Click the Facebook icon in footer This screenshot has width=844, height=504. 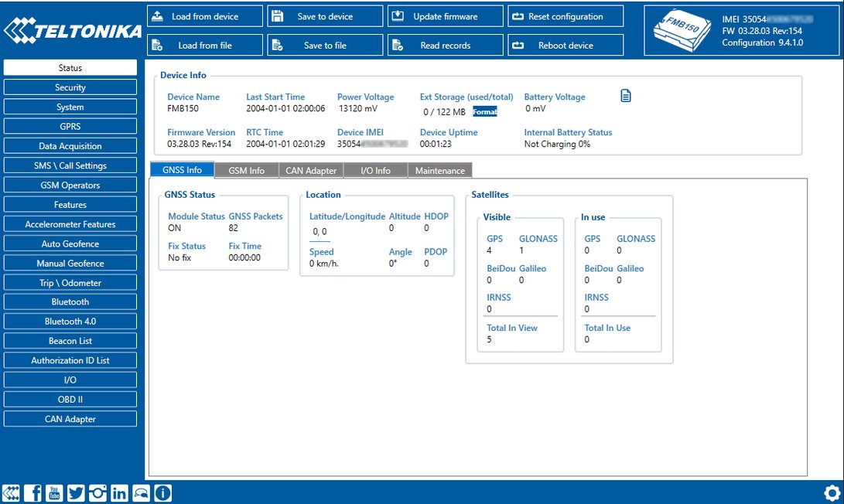coord(33,493)
